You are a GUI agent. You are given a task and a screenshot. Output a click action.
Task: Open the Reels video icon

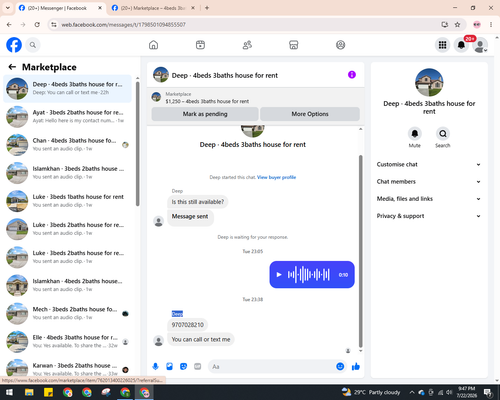pyautogui.click(x=200, y=45)
